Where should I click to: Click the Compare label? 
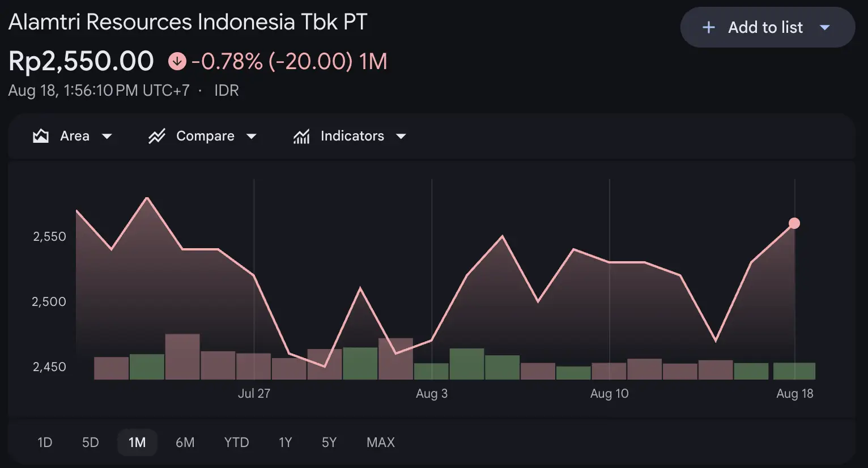click(x=205, y=136)
